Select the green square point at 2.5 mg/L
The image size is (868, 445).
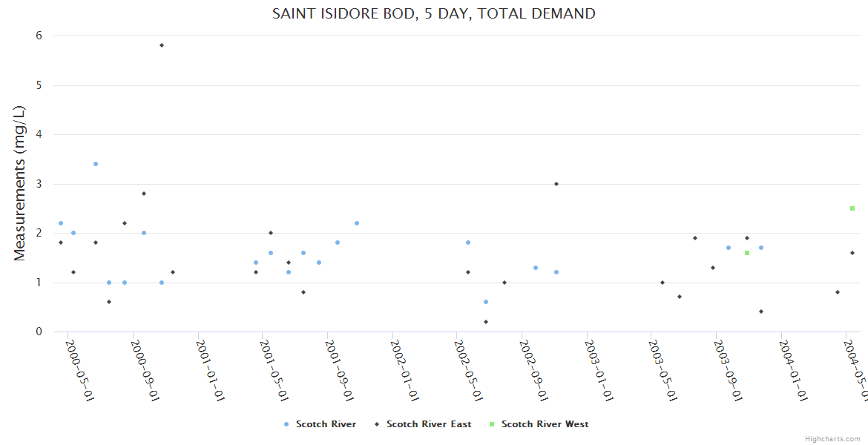(852, 208)
